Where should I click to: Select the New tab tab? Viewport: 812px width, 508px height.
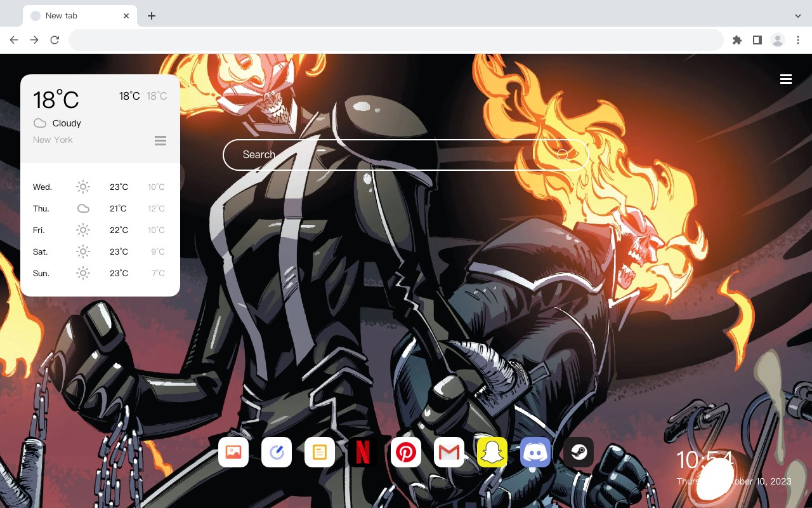pyautogui.click(x=80, y=16)
